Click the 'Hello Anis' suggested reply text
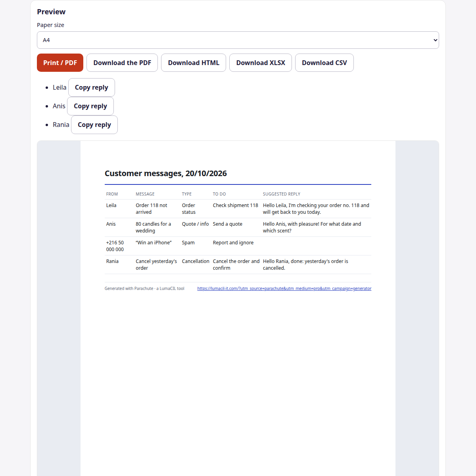Screen dimensions: 476x476 point(312,227)
